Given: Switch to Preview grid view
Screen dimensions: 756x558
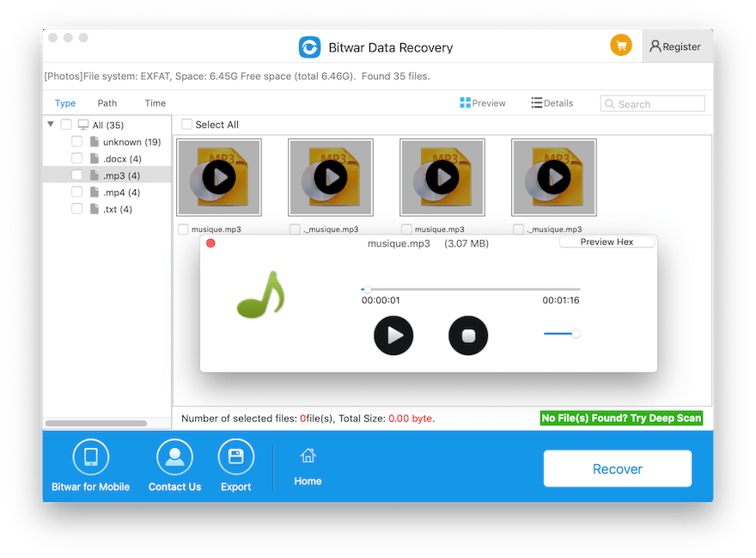Looking at the screenshot, I should coord(483,103).
